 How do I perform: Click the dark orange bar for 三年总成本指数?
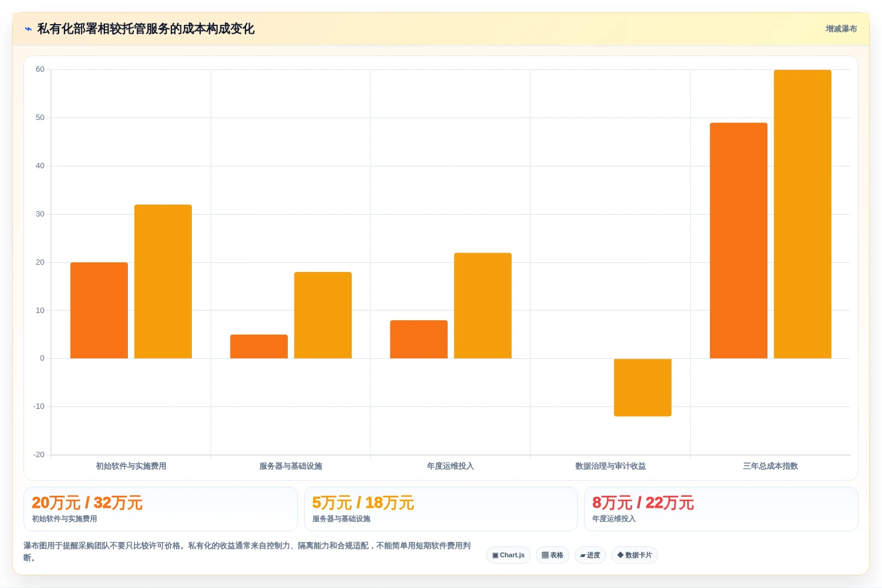pos(738,241)
